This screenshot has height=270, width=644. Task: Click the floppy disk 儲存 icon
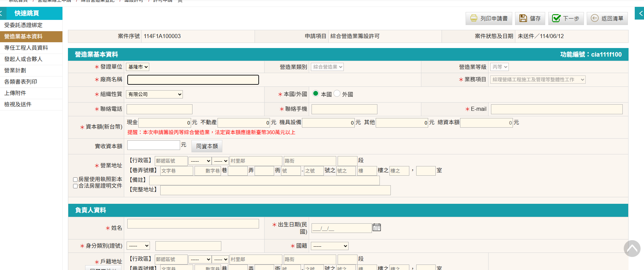(x=523, y=18)
